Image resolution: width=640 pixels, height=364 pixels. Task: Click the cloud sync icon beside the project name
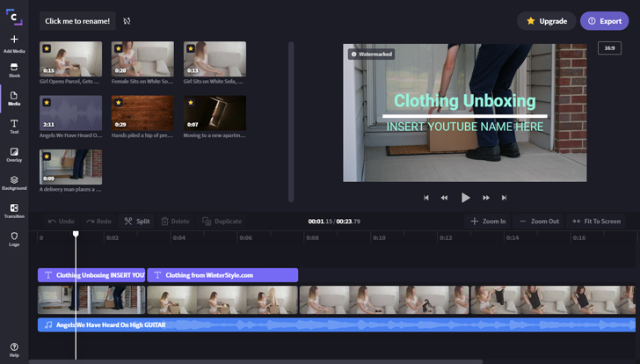pyautogui.click(x=127, y=21)
